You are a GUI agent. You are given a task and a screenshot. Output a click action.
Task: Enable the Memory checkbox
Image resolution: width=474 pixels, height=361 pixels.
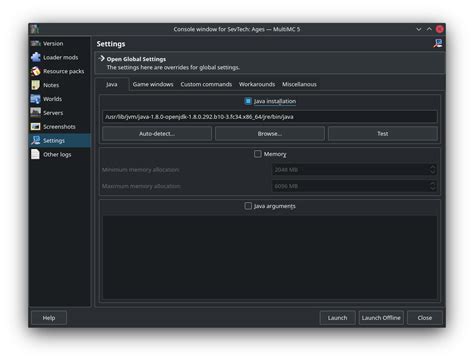[258, 154]
